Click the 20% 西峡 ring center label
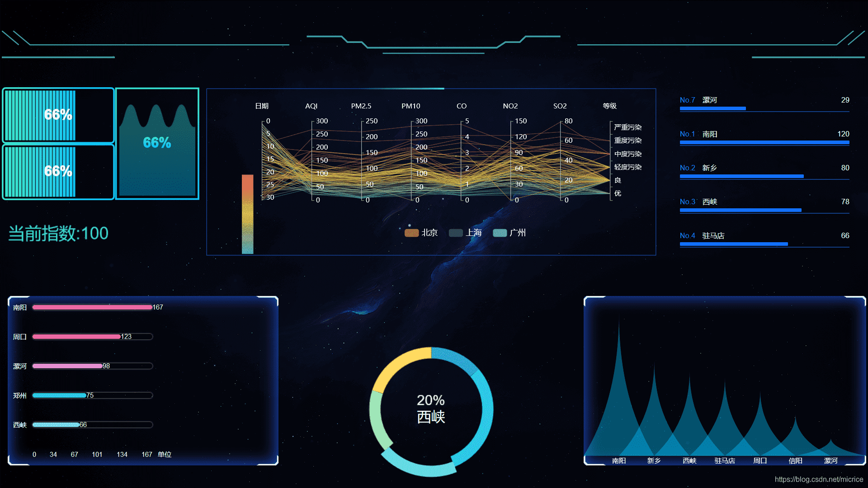Screen dimensions: 868x488 (x=431, y=408)
